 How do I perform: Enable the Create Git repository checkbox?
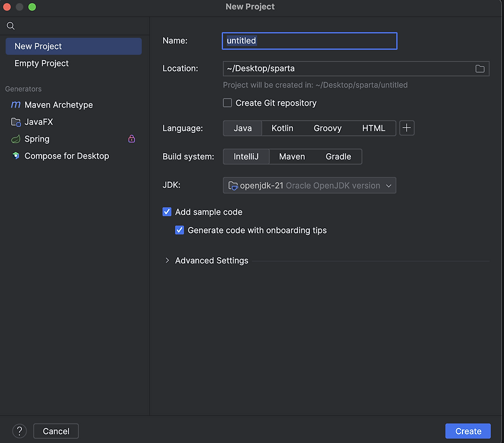[227, 103]
